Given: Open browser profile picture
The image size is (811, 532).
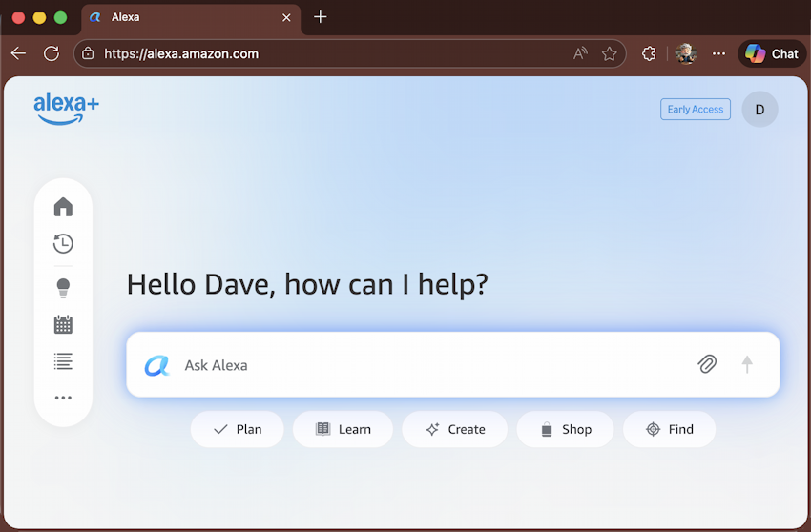Looking at the screenshot, I should [686, 53].
